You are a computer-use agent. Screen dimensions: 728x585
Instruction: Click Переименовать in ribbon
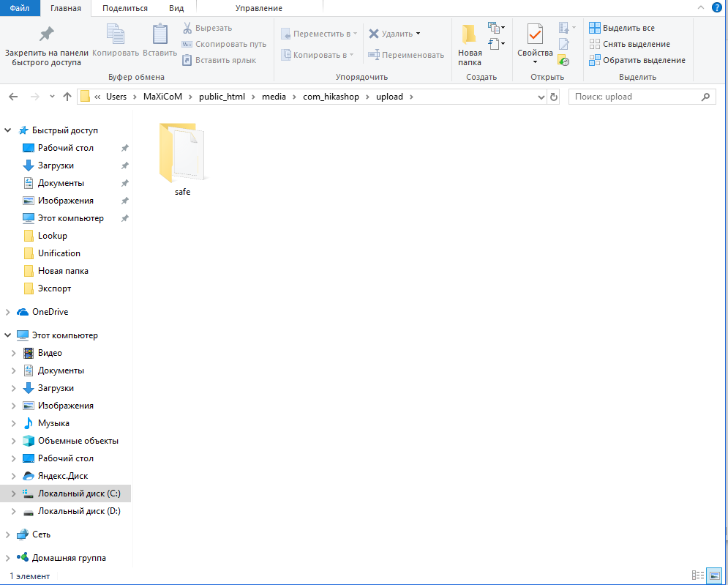tap(406, 55)
